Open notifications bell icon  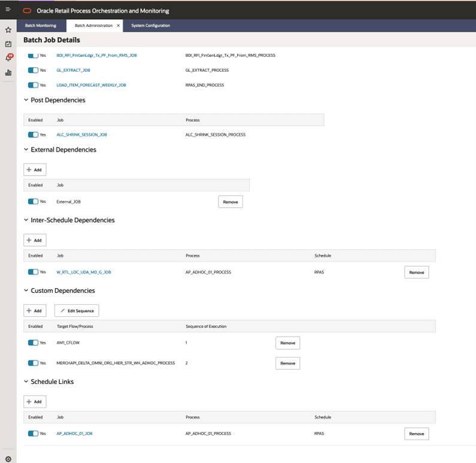click(8, 58)
